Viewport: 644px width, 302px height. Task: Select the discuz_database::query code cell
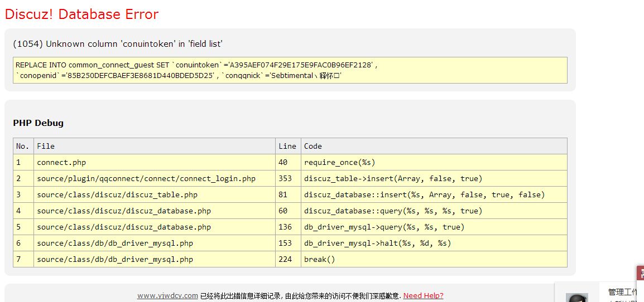pyautogui.click(x=434, y=211)
